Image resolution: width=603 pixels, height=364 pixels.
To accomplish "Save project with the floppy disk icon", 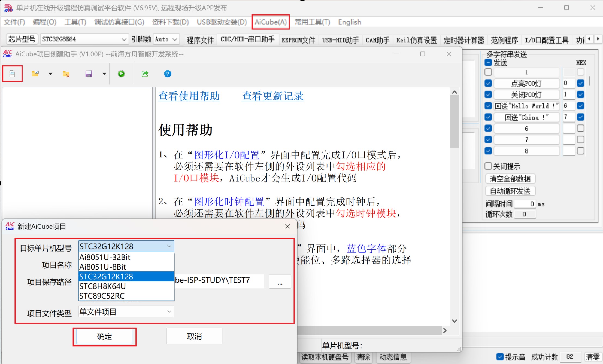I will 89,74.
